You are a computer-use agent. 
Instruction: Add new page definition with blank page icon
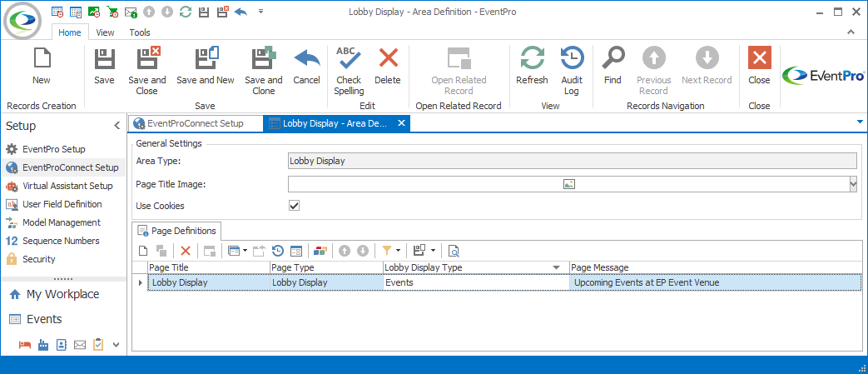point(143,251)
